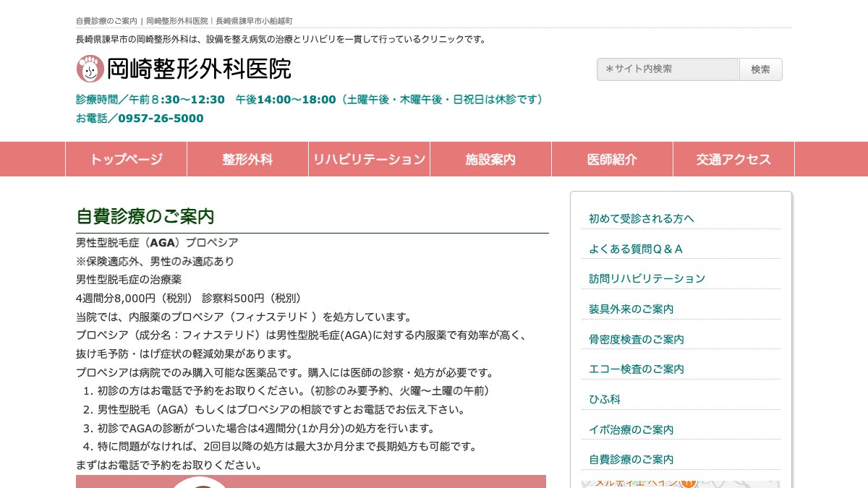Screen dimensions: 868x488
Task: Click the 診療時間 hours line
Action: point(310,99)
